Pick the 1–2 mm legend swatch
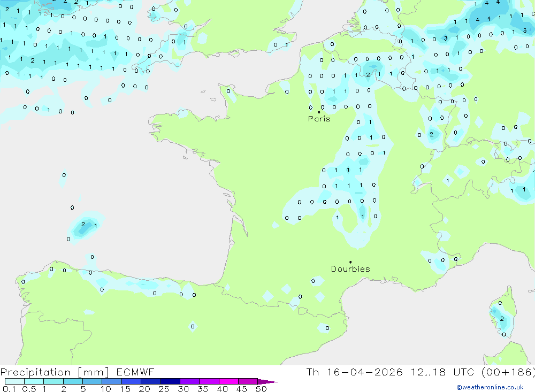The height and width of the screenshot is (392, 535). coord(53,381)
